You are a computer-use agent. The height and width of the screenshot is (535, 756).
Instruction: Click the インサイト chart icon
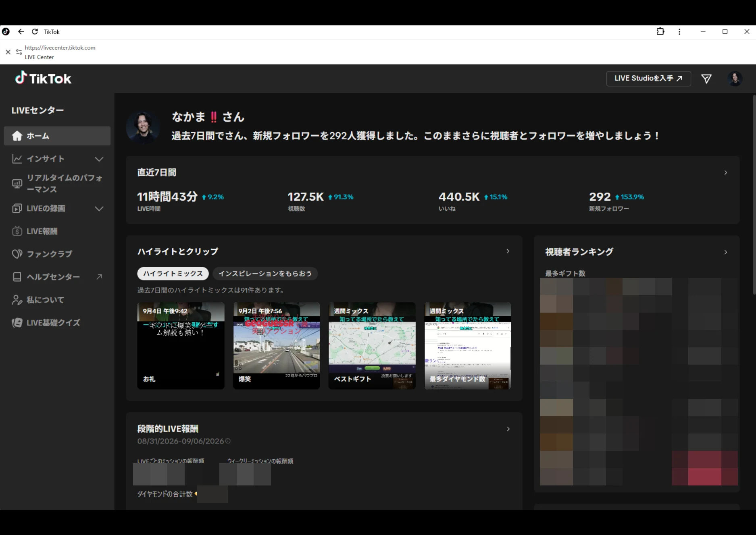coord(17,159)
